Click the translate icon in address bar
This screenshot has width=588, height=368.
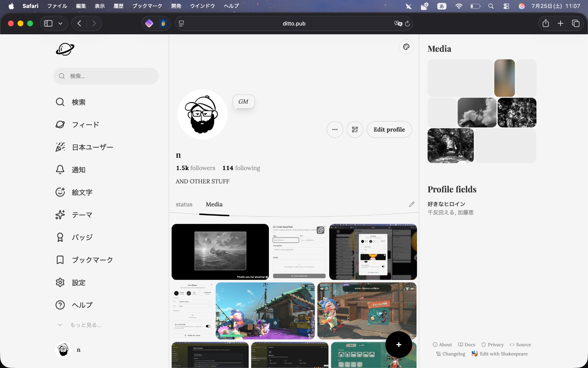398,24
